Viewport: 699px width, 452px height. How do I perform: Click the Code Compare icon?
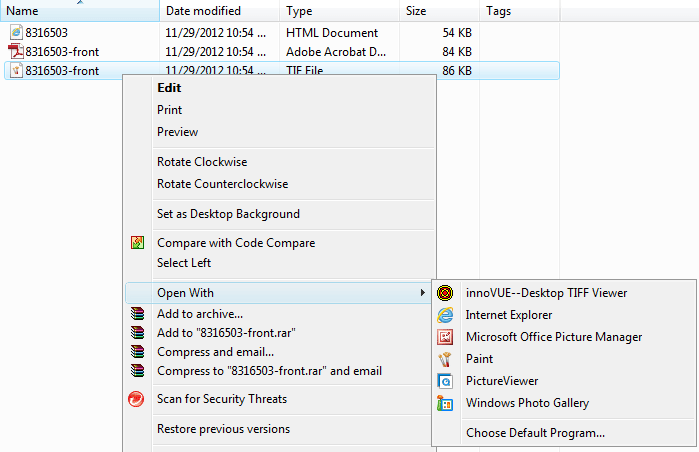(137, 242)
